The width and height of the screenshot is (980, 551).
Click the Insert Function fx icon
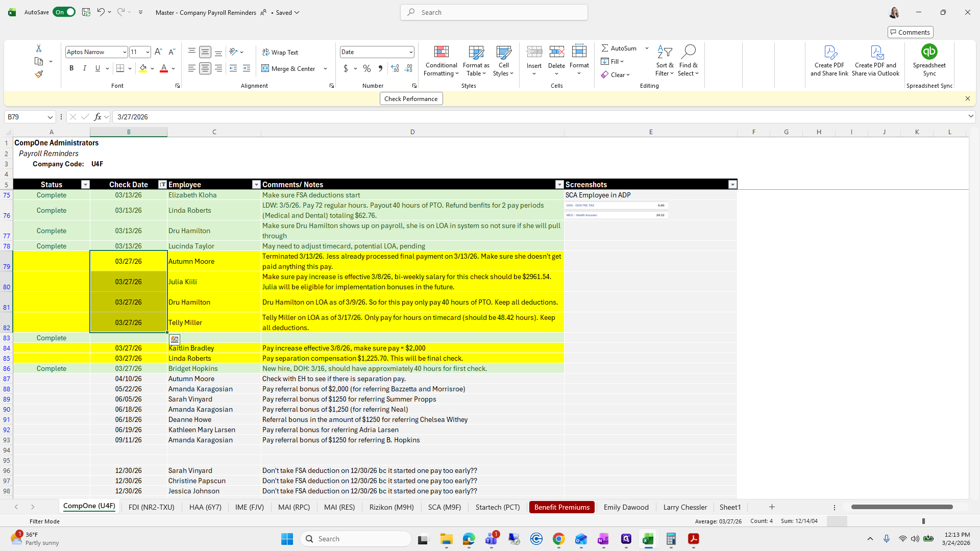[98, 117]
